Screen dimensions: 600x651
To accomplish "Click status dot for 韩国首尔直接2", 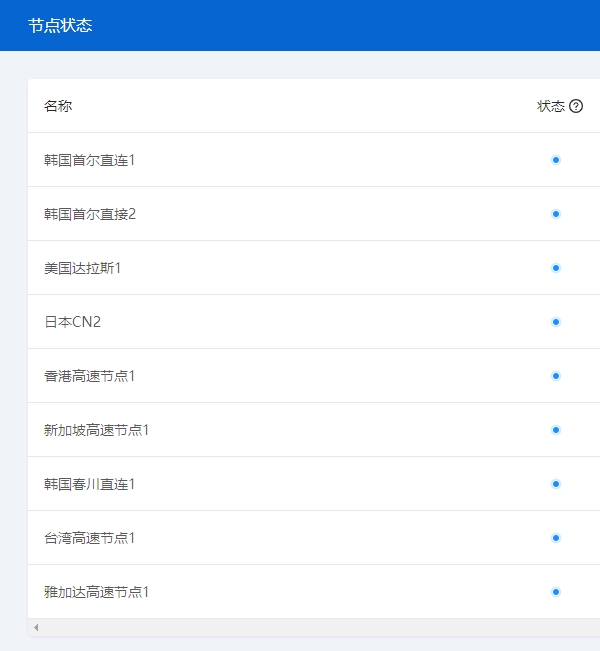I will pyautogui.click(x=556, y=214).
